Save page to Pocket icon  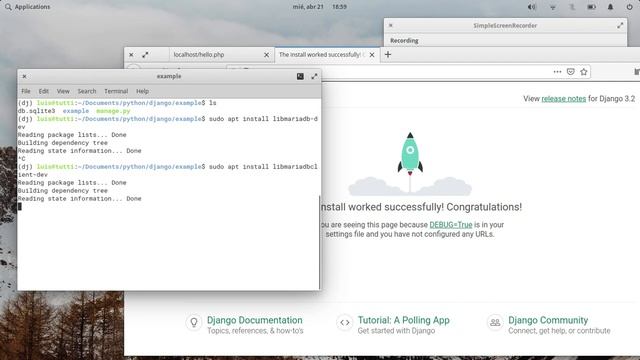click(x=571, y=72)
